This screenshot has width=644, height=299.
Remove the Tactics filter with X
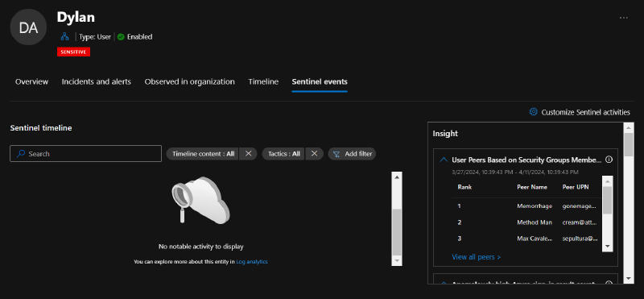tap(314, 153)
